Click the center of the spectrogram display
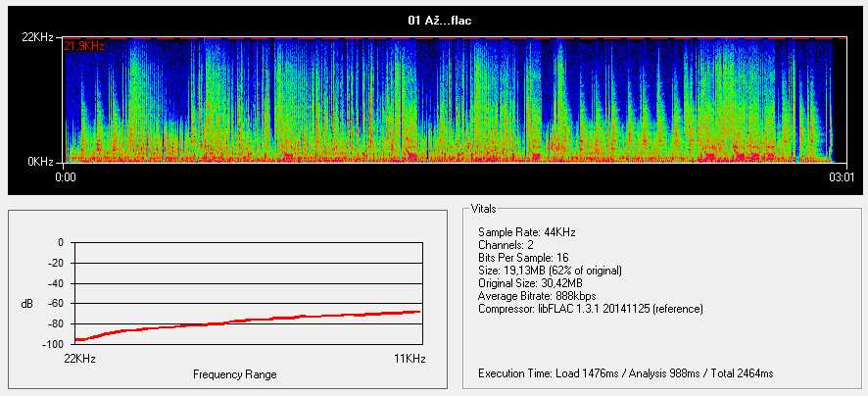868x396 pixels. click(448, 100)
